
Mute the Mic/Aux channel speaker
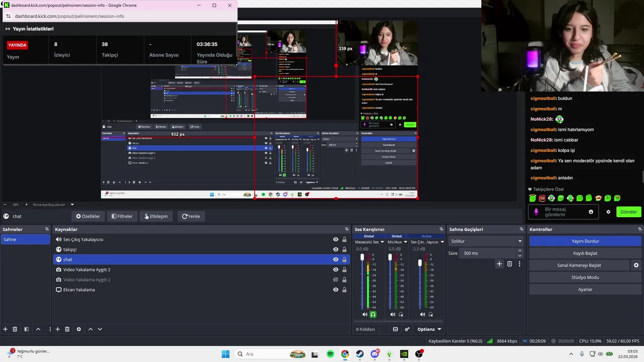(393, 315)
